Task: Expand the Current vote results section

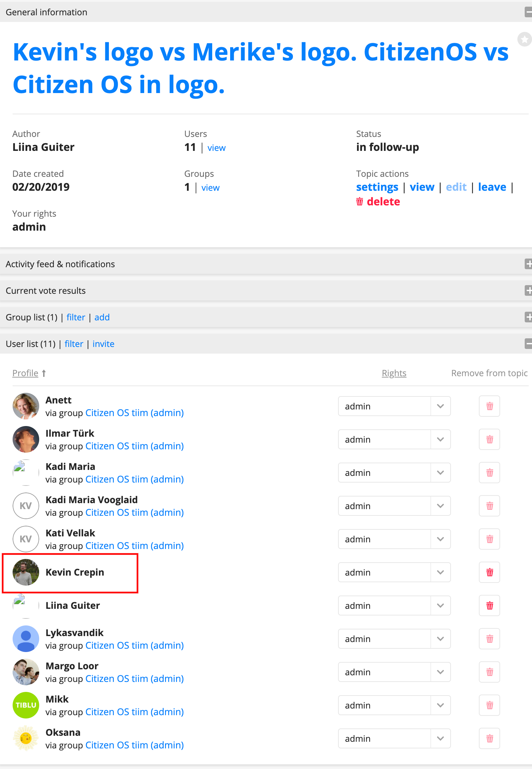Action: (x=528, y=290)
